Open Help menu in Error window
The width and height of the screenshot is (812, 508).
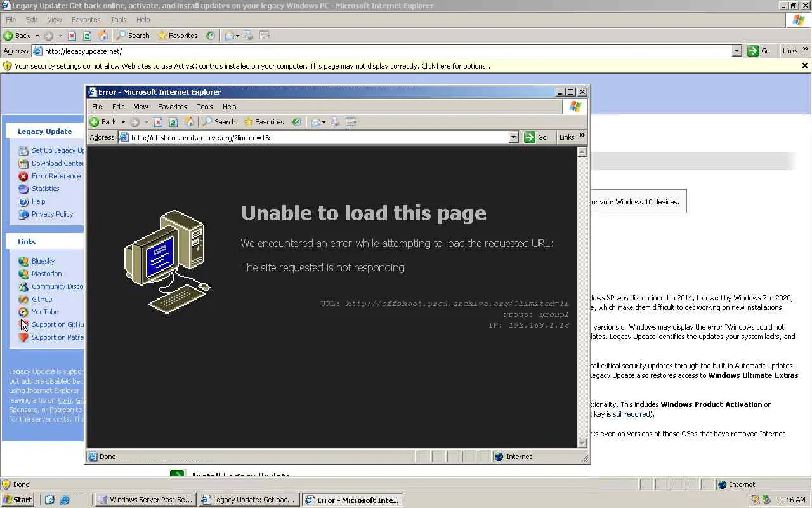click(230, 107)
